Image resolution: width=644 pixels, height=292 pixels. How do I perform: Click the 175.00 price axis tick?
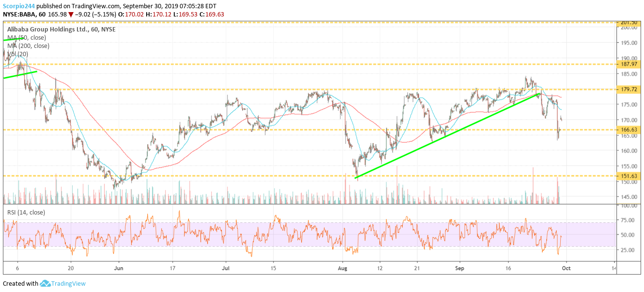[x=629, y=105]
